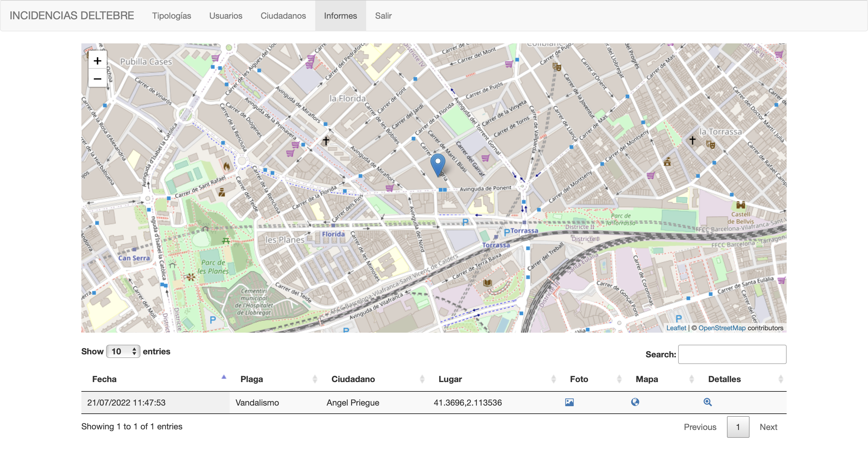Click the globe map icon in row
Viewport: 868px width, 458px height.
635,402
